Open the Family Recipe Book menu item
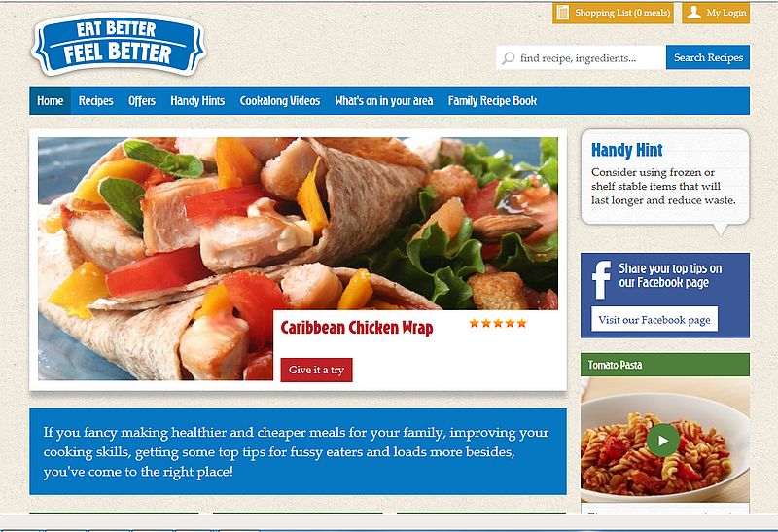778x532 pixels. point(492,101)
